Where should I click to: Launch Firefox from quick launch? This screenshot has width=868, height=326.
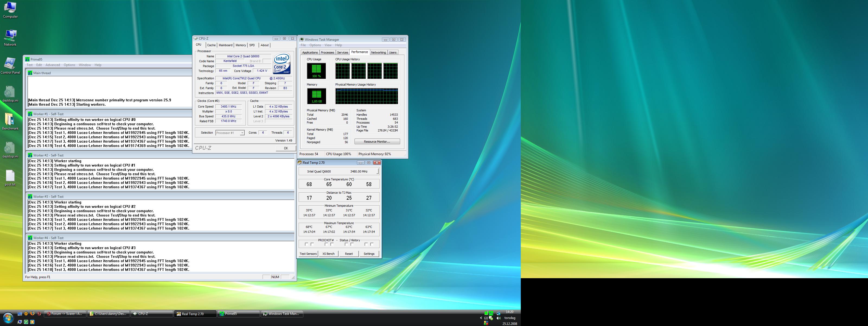pos(32,314)
